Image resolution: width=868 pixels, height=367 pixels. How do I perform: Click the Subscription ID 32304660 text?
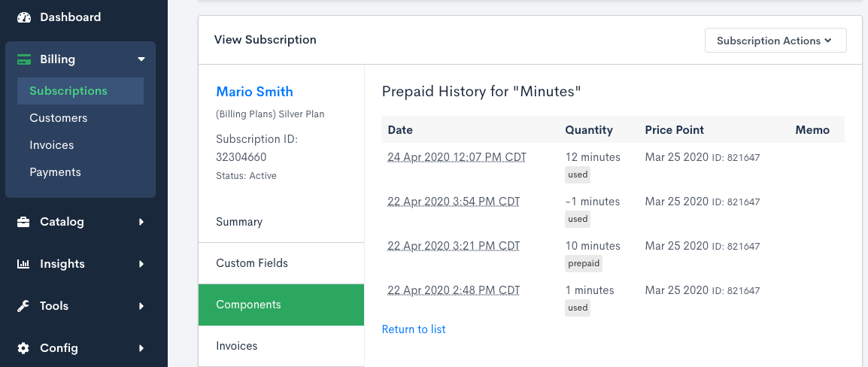(256, 148)
